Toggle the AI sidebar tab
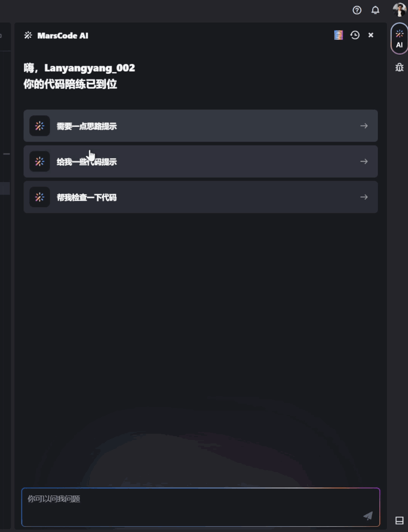Viewport: 408px width, 532px height. pyautogui.click(x=399, y=38)
